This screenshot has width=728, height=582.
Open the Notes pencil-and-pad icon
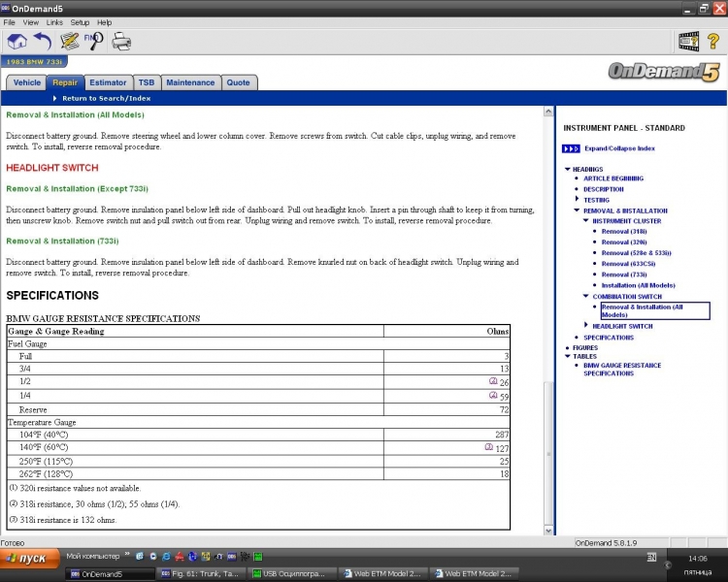(x=69, y=41)
